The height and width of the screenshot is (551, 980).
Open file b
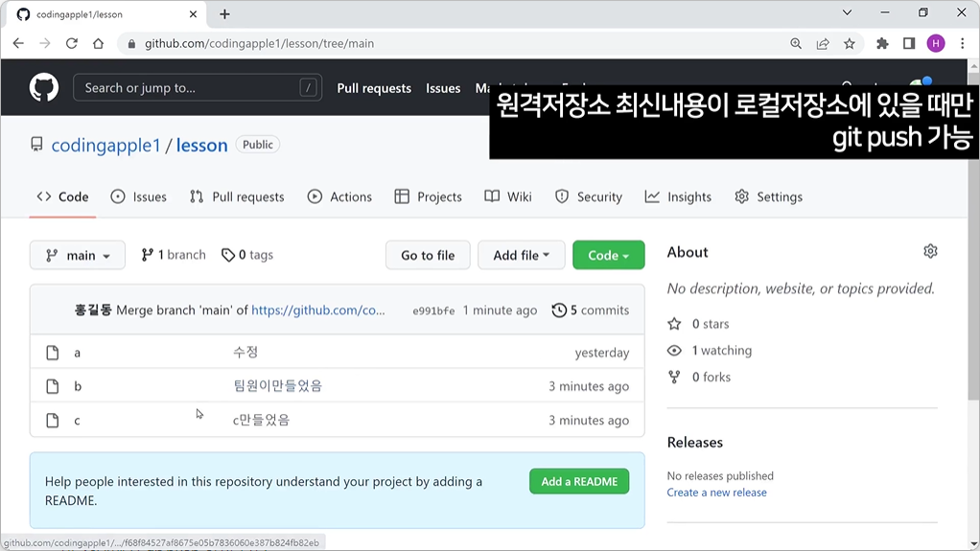coord(78,386)
